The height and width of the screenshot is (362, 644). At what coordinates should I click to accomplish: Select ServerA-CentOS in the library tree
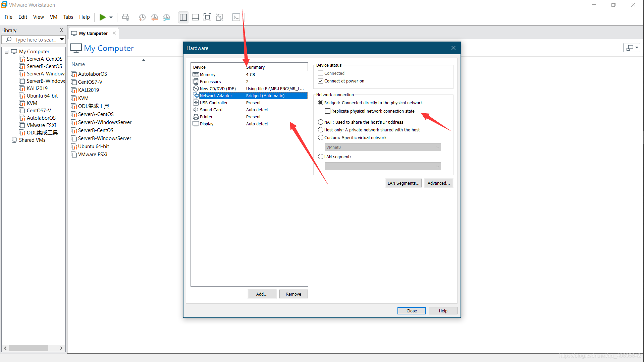tap(44, 59)
